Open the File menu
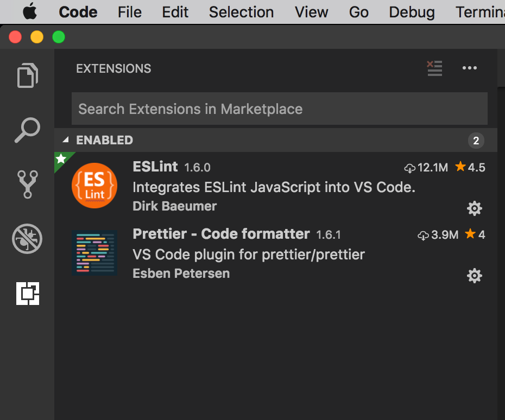The width and height of the screenshot is (505, 420). pos(130,12)
